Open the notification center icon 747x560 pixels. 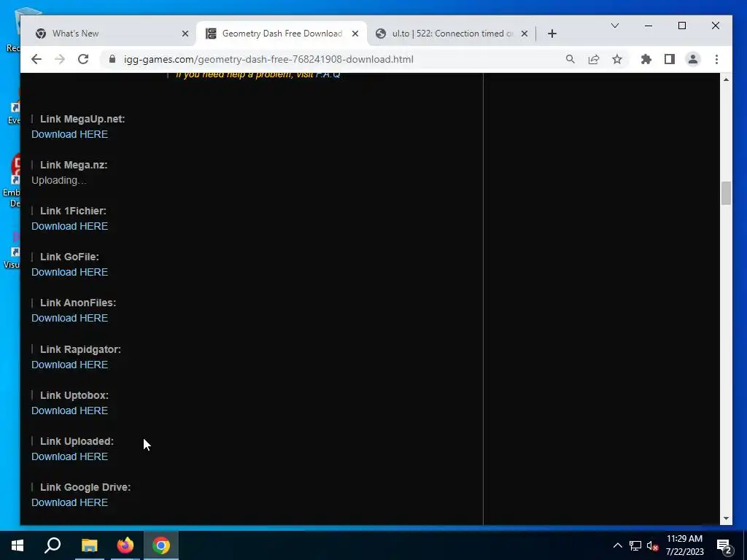point(724,545)
